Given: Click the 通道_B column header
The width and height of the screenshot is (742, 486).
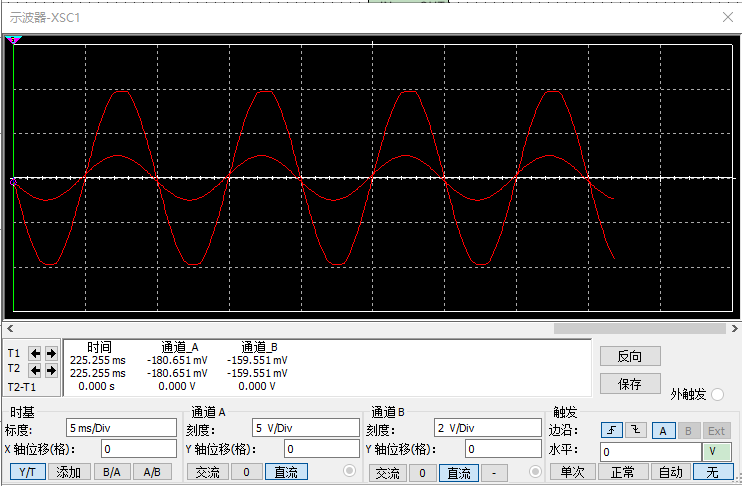Looking at the screenshot, I should (259, 347).
